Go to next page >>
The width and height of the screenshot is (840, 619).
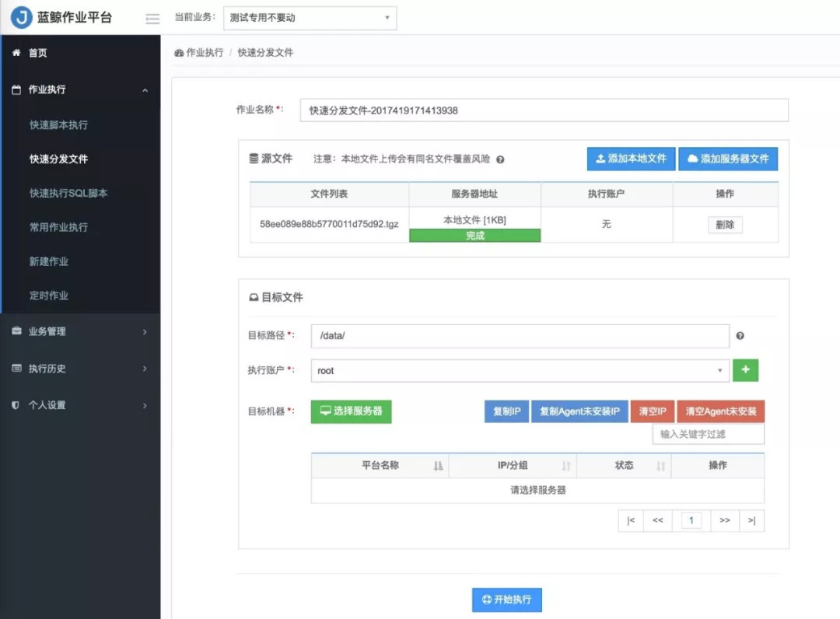[x=725, y=520]
